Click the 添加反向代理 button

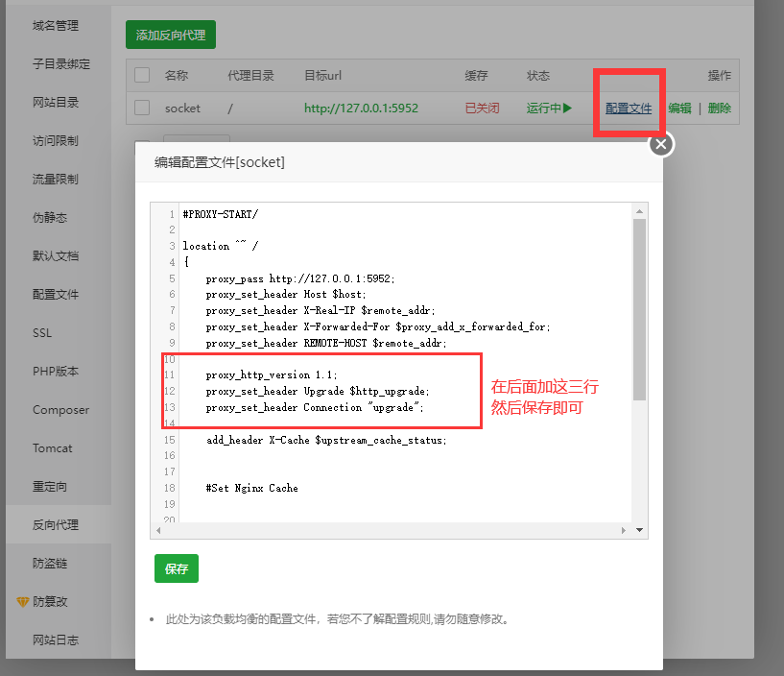pyautogui.click(x=171, y=35)
